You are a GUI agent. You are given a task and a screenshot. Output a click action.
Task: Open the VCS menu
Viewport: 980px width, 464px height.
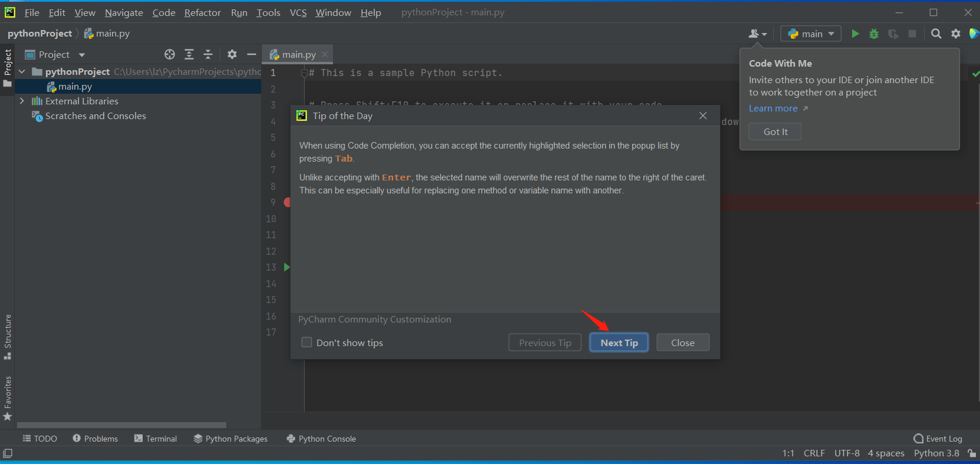(298, 12)
